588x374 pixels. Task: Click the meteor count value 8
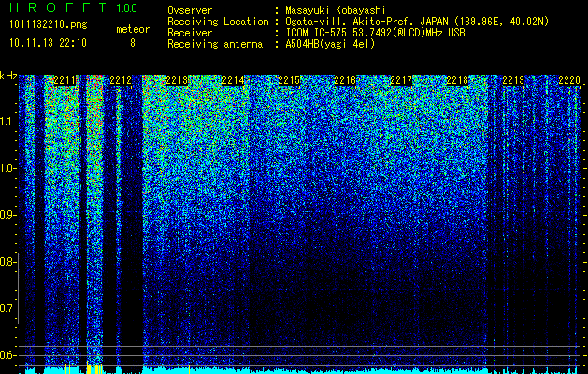pos(133,43)
